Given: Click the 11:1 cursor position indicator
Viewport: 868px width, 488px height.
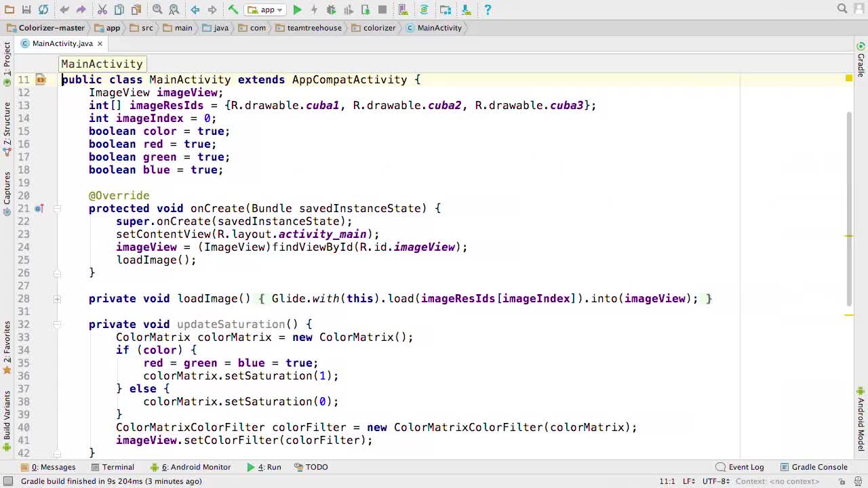Looking at the screenshot, I should pyautogui.click(x=667, y=481).
